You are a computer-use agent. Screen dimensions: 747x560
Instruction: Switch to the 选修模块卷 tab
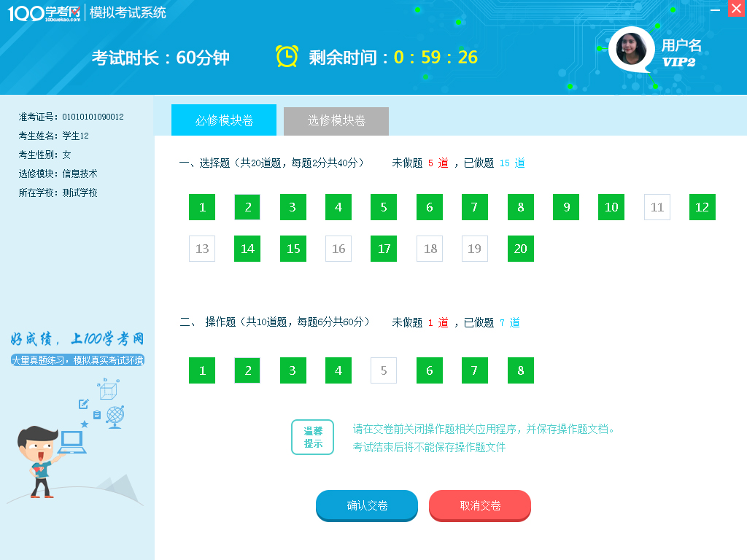336,121
